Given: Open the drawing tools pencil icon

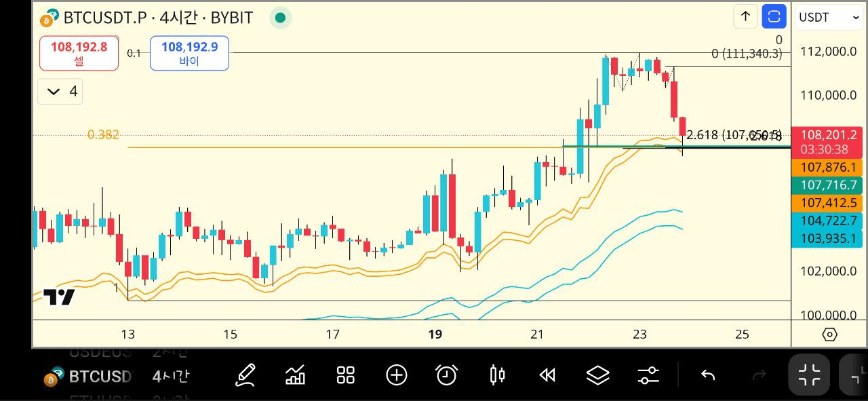Looking at the screenshot, I should 245,375.
